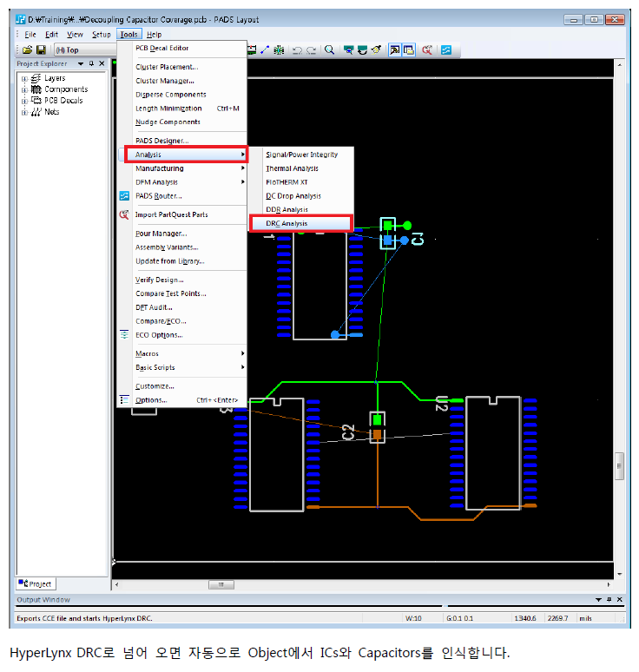Click the Import PartQuest Parts icon
Screen dimensions: 639x672
(125, 214)
